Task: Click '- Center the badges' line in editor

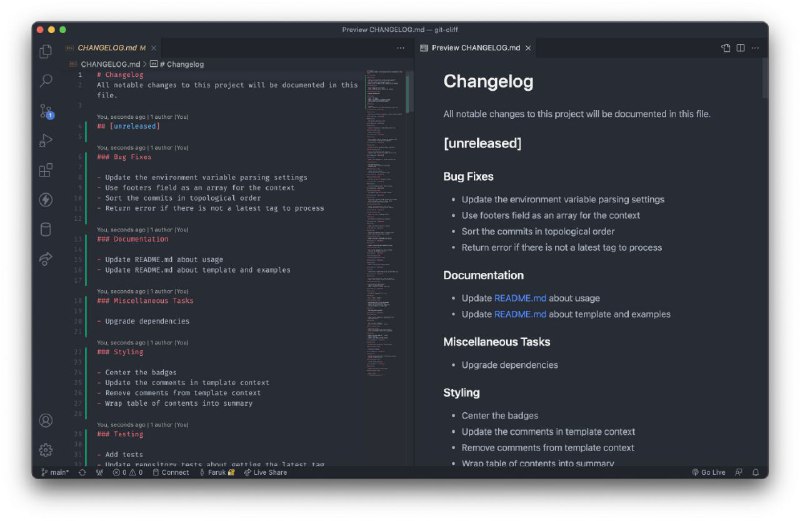Action: pyautogui.click(x=137, y=373)
